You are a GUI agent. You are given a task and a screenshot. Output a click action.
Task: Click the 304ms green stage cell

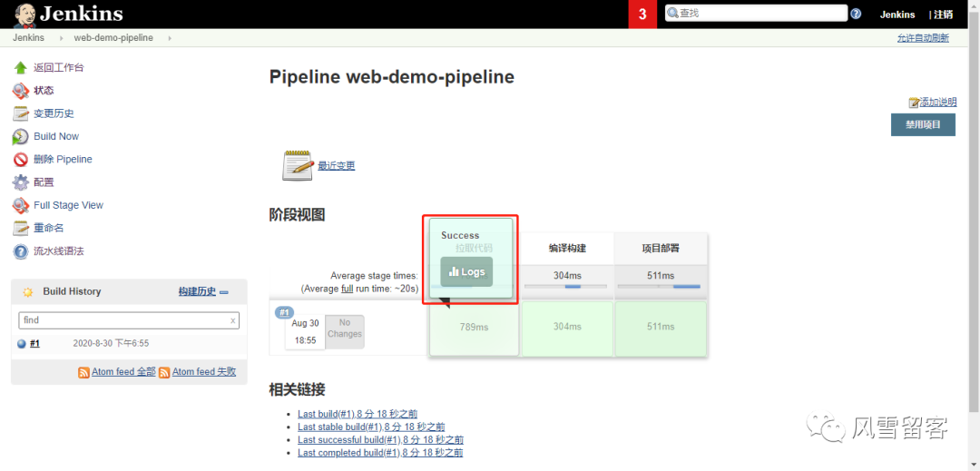[567, 329]
